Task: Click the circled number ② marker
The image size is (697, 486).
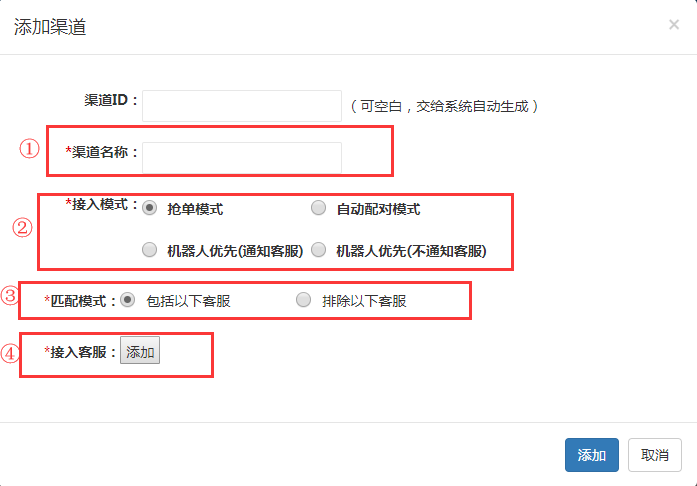Action: pos(22,227)
